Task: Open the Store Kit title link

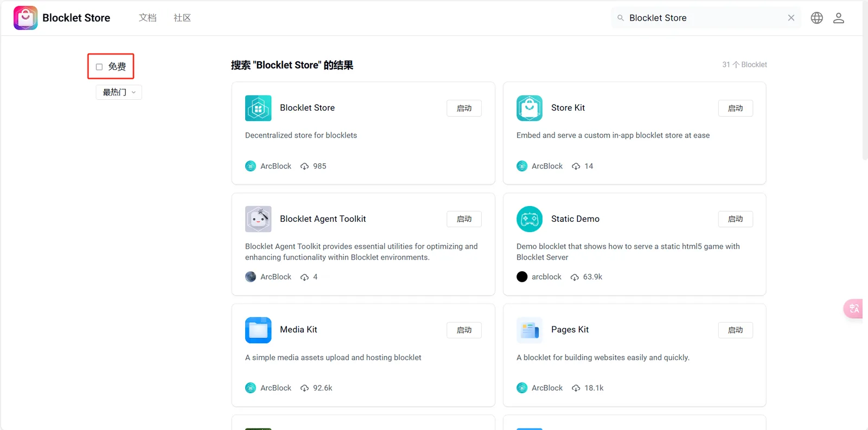Action: 568,108
